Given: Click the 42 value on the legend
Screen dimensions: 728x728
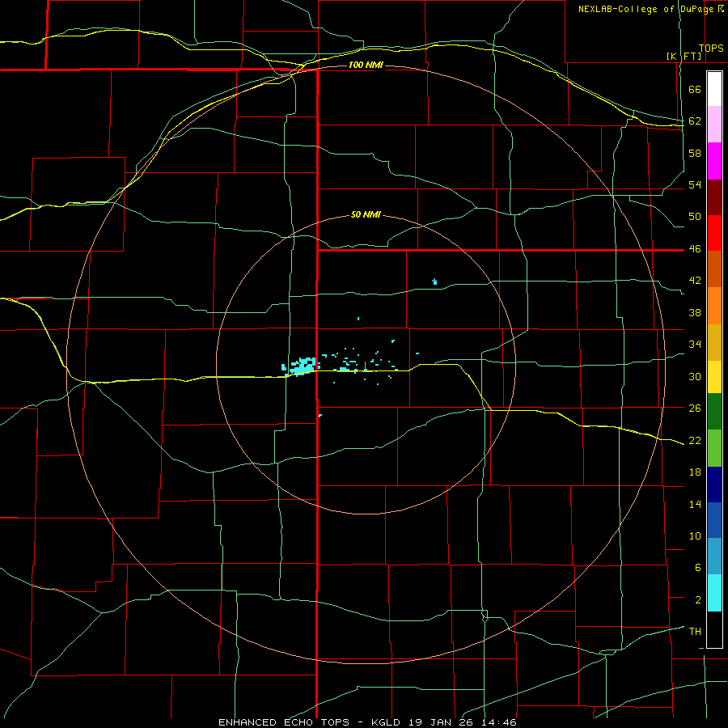Looking at the screenshot, I should pos(695,281).
